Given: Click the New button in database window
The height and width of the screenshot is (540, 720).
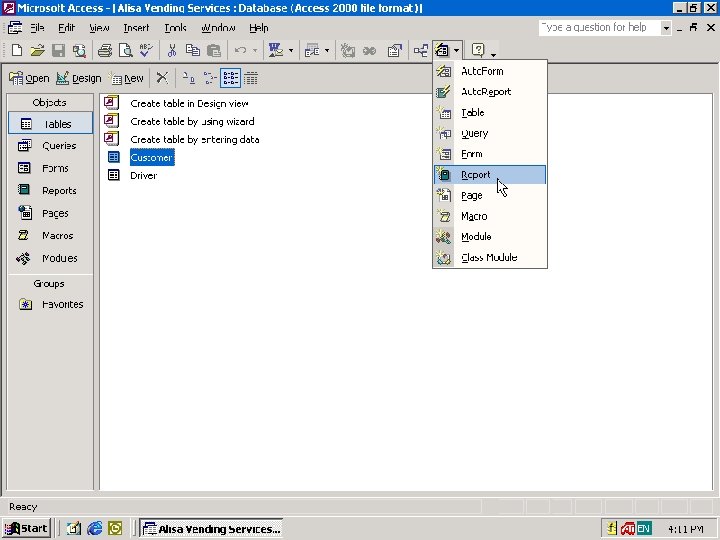Looking at the screenshot, I should (127, 78).
